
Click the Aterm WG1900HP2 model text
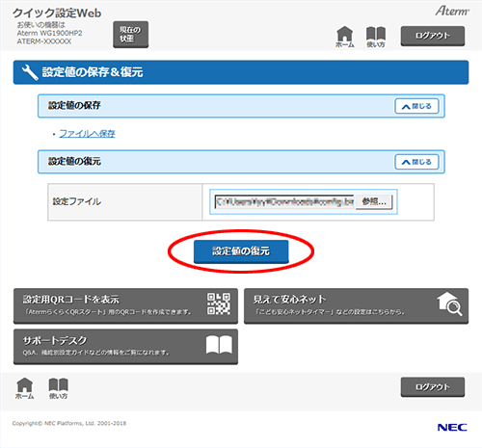pos(49,33)
